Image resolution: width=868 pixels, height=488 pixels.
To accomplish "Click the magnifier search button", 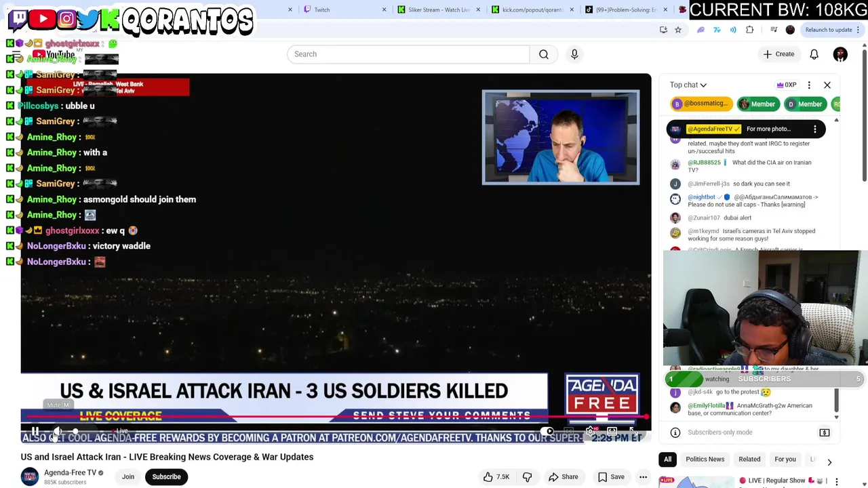I will pyautogui.click(x=544, y=54).
